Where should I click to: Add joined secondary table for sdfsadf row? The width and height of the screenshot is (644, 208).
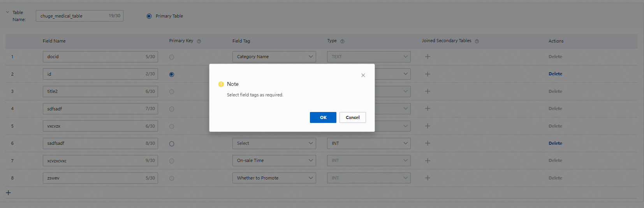coord(428,108)
